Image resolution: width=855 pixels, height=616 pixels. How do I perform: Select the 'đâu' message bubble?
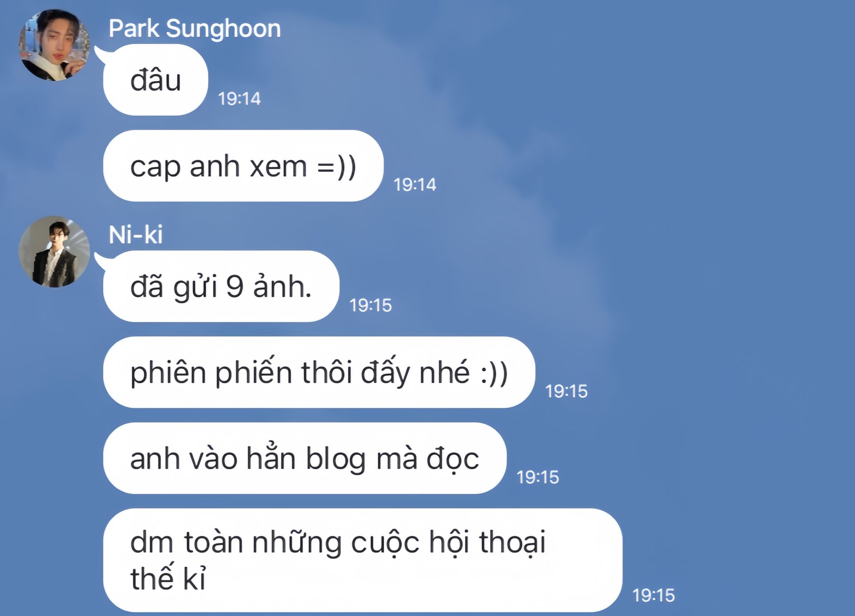coord(155,80)
